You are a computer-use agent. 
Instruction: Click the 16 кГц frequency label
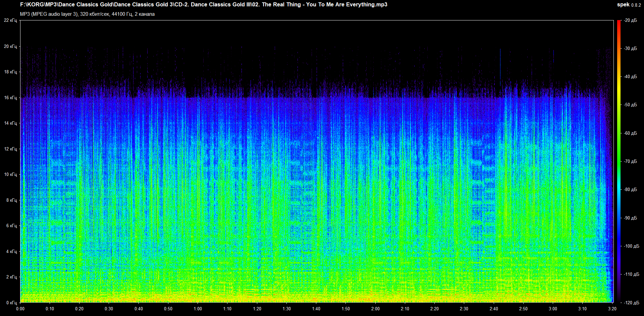(10, 98)
